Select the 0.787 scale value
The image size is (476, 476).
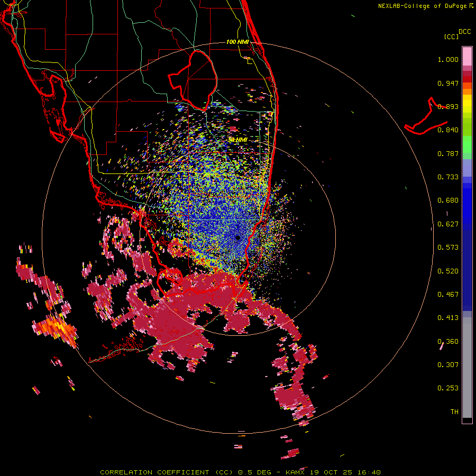[448, 153]
